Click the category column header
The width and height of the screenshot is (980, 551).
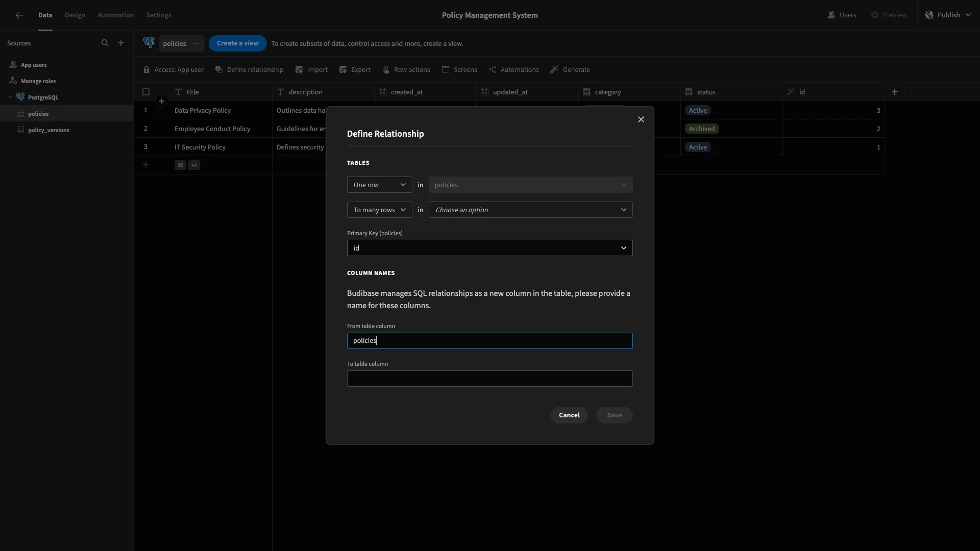(x=629, y=92)
